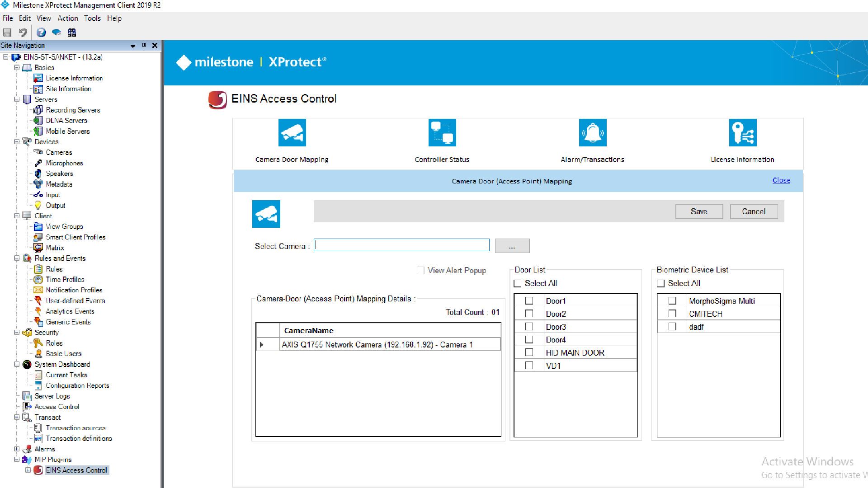Screen dimensions: 868x488
Task: Click the CameraName column header
Action: point(390,330)
